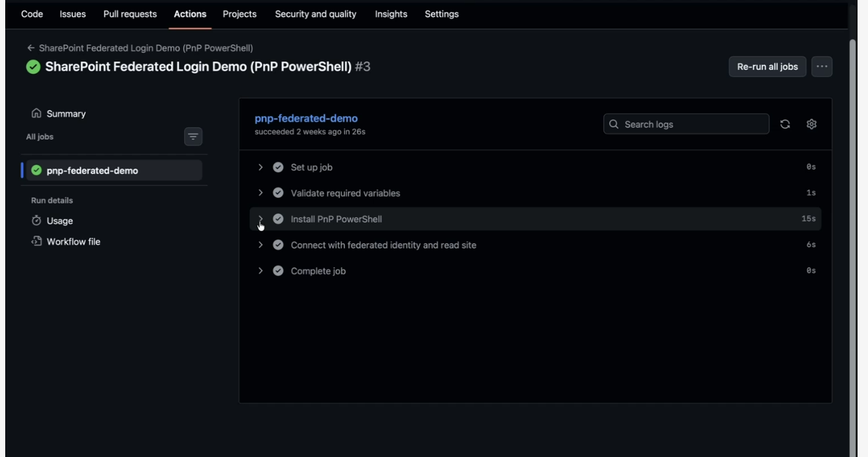
Task: Click the Search logs input field
Action: (x=687, y=124)
